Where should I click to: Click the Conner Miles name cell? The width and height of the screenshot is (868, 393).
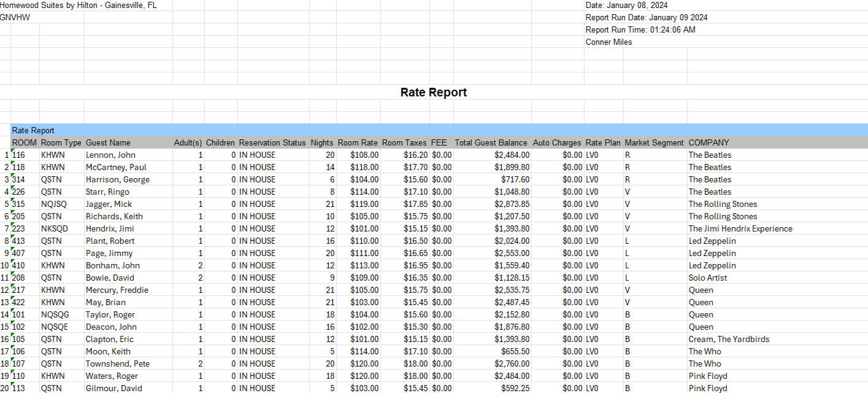(x=609, y=42)
